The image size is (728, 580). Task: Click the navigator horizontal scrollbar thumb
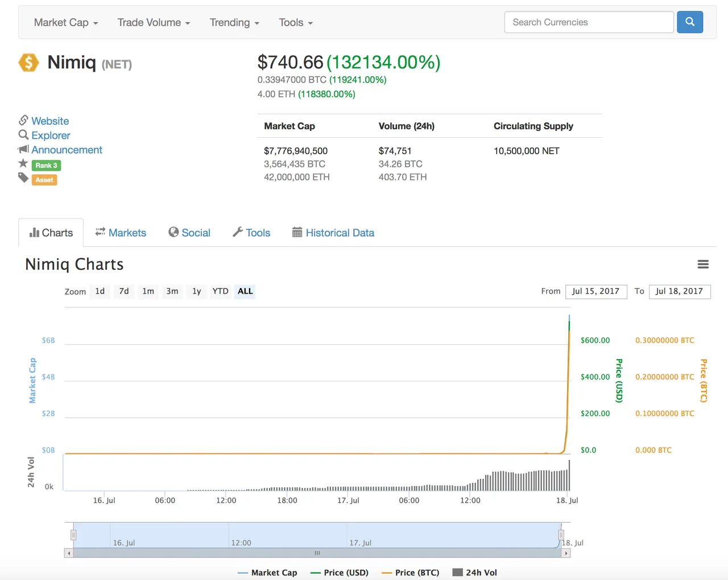317,553
